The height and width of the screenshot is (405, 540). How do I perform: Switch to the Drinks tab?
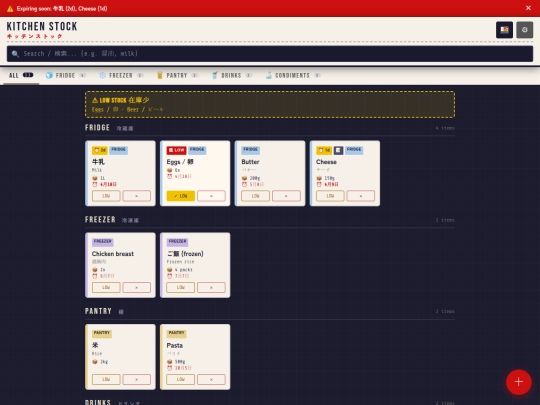[x=231, y=75]
